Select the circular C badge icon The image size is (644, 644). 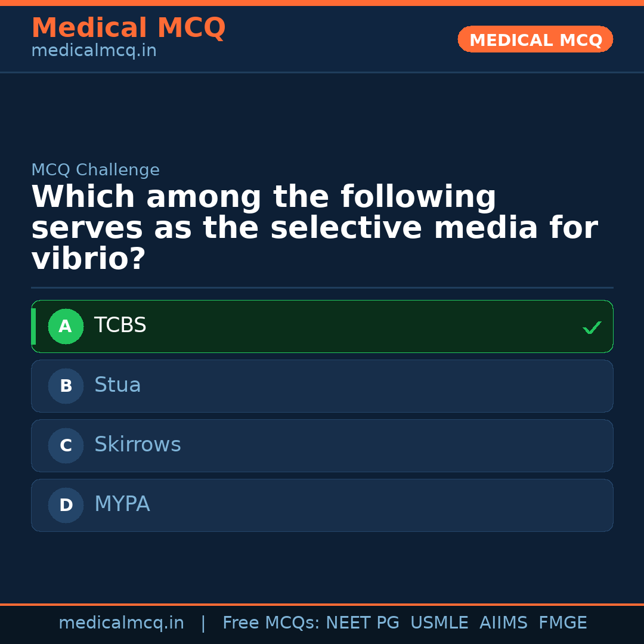pyautogui.click(x=66, y=445)
